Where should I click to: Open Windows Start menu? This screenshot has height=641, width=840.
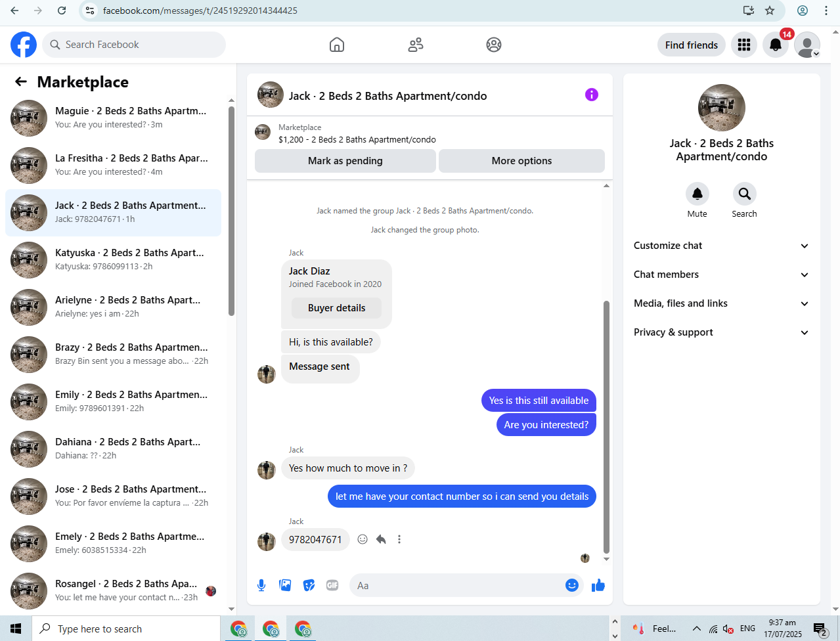pyautogui.click(x=16, y=629)
